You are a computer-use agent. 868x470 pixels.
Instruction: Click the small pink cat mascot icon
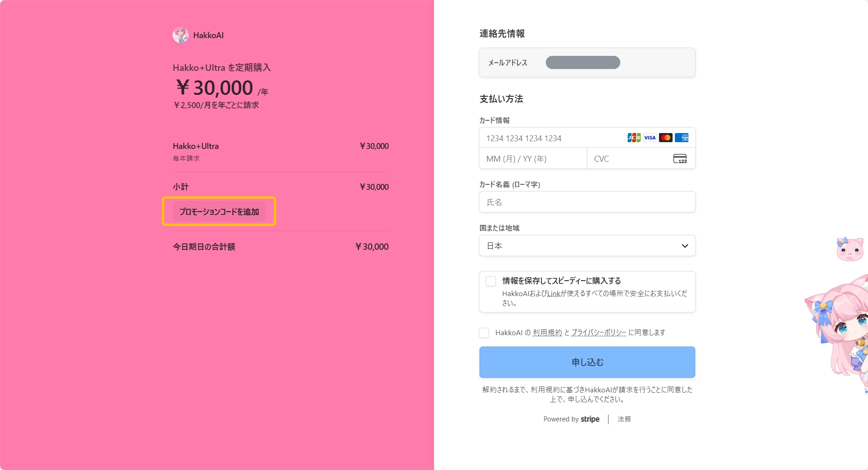pos(849,249)
